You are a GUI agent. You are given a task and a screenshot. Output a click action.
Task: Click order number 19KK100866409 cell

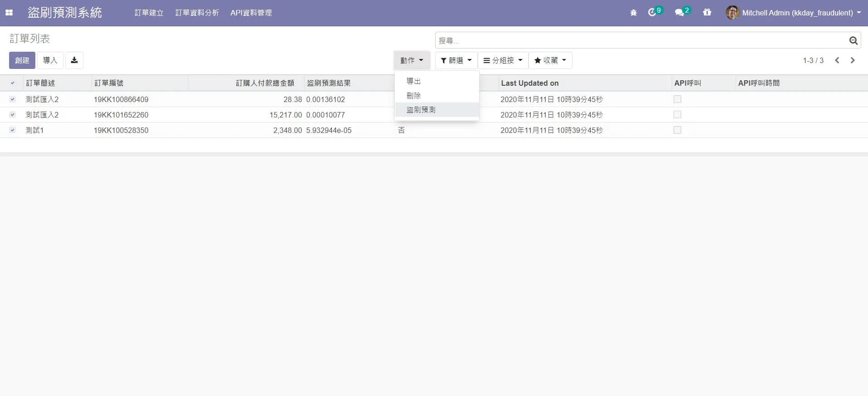click(121, 99)
